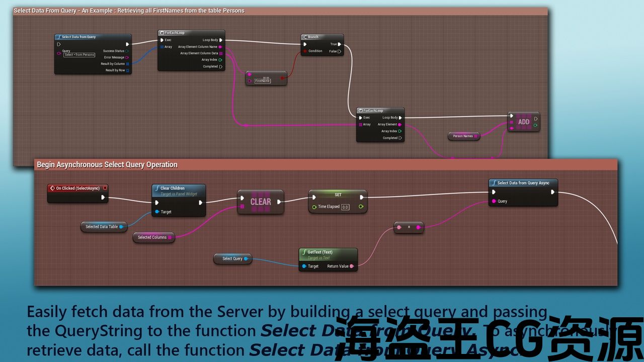
Task: Select the ADD array node
Action: (x=524, y=122)
